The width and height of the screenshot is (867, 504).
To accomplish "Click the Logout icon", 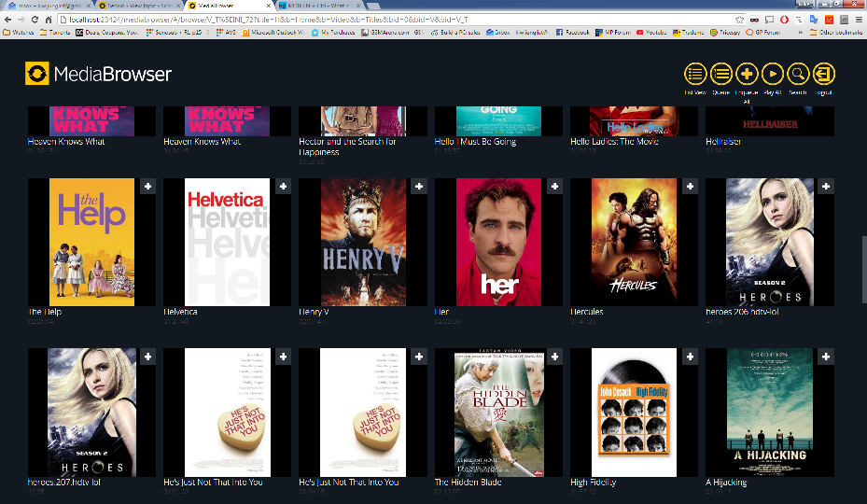I will (824, 75).
